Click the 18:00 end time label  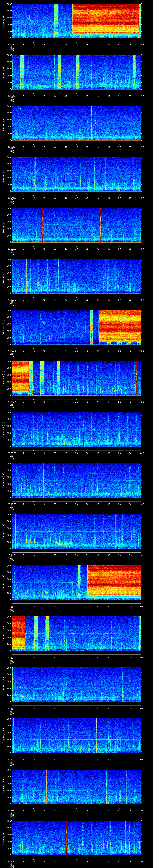pyautogui.click(x=141, y=862)
